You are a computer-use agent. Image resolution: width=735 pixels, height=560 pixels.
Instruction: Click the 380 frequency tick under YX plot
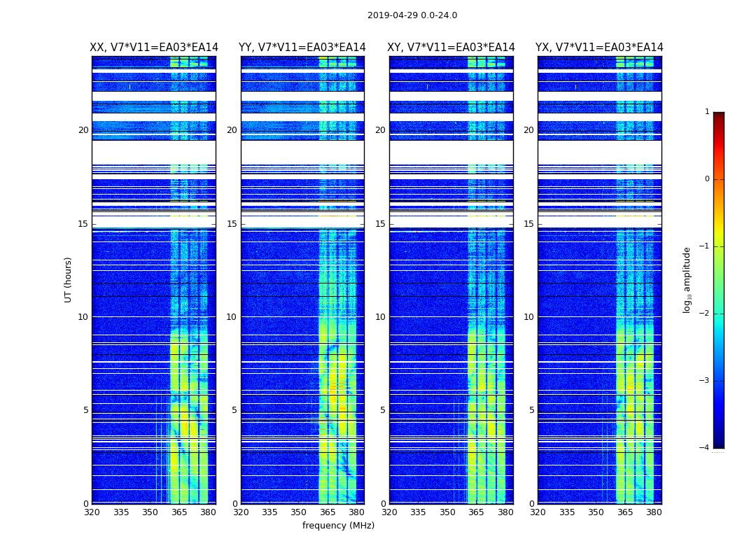click(653, 512)
